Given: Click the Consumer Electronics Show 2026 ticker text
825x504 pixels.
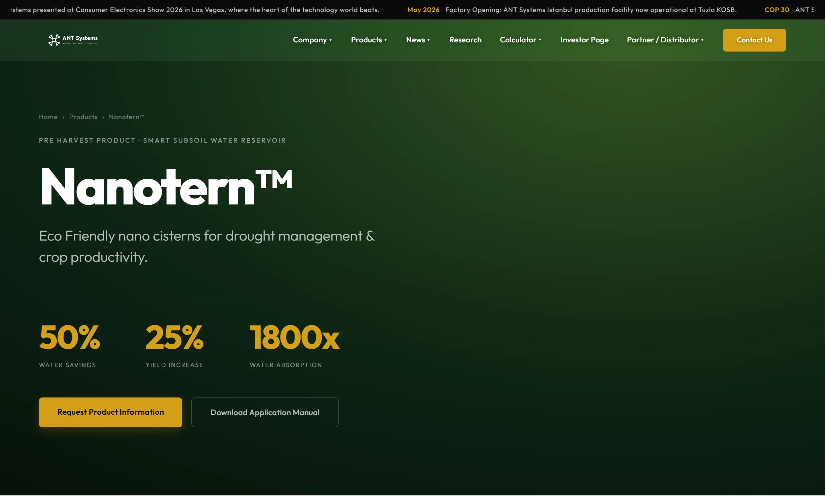Looking at the screenshot, I should 195,10.
